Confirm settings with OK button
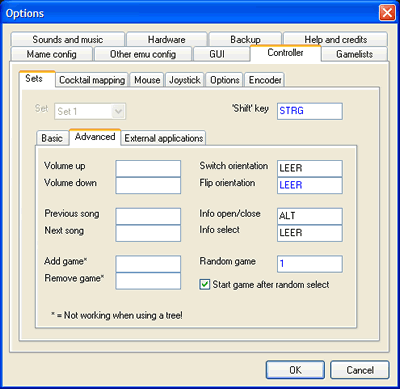400x389 pixels. [x=295, y=370]
